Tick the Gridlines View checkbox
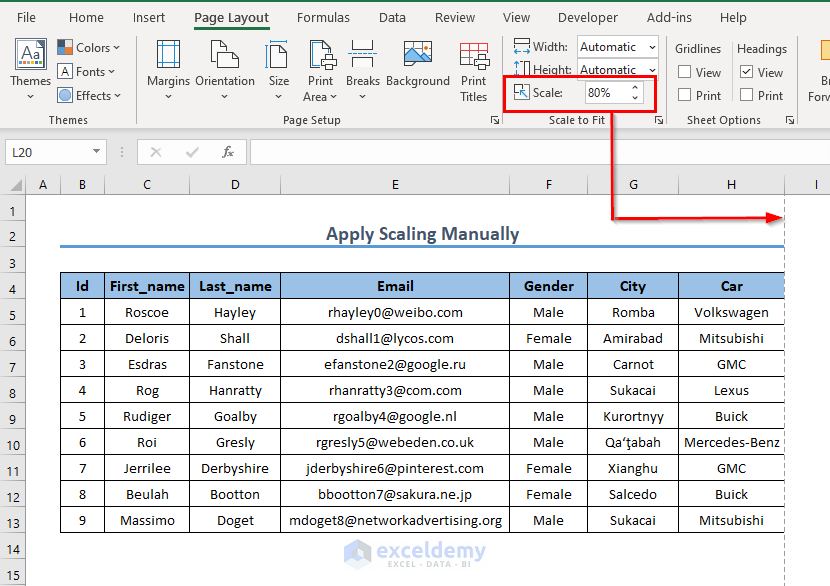830x586 pixels. tap(685, 72)
